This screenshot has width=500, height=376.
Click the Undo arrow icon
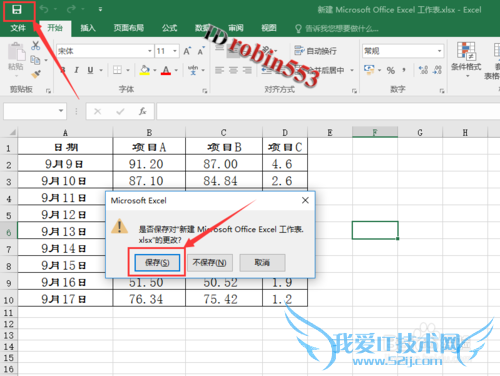tap(44, 9)
